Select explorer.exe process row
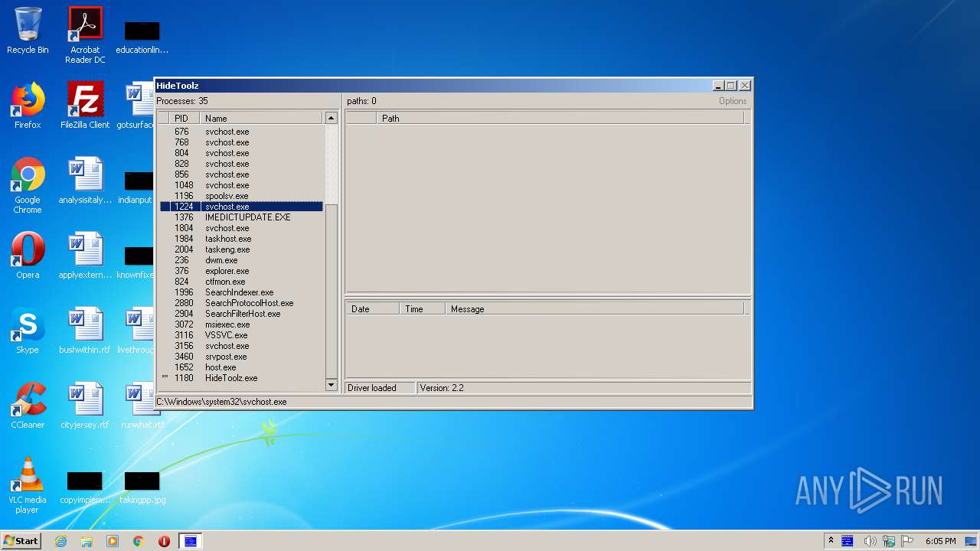980x551 pixels. [241, 271]
